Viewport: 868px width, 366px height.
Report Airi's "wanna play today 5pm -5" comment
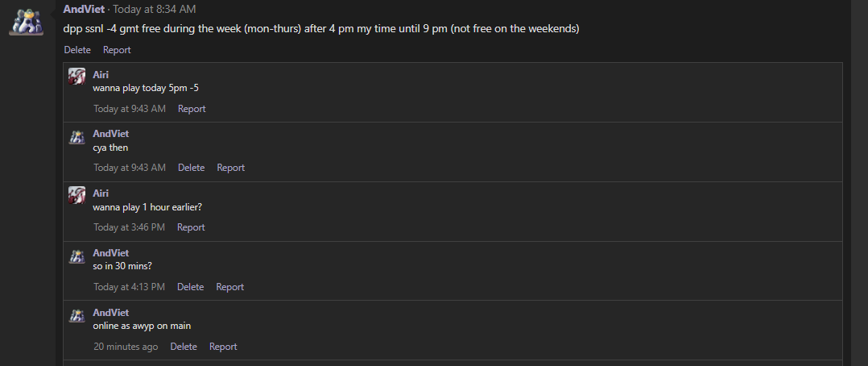click(192, 109)
